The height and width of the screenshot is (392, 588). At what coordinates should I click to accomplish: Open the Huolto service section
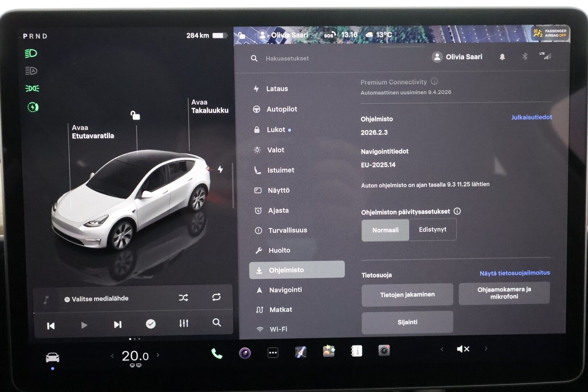[279, 250]
